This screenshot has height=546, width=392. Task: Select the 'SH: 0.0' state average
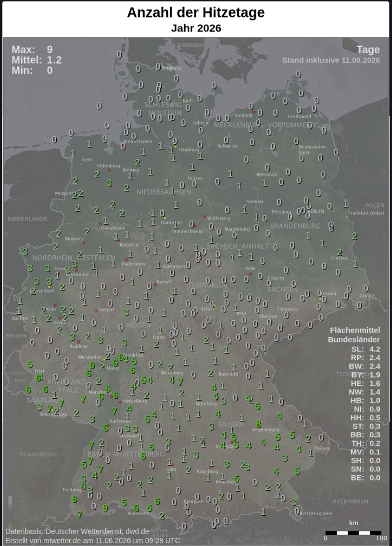[x=365, y=460]
